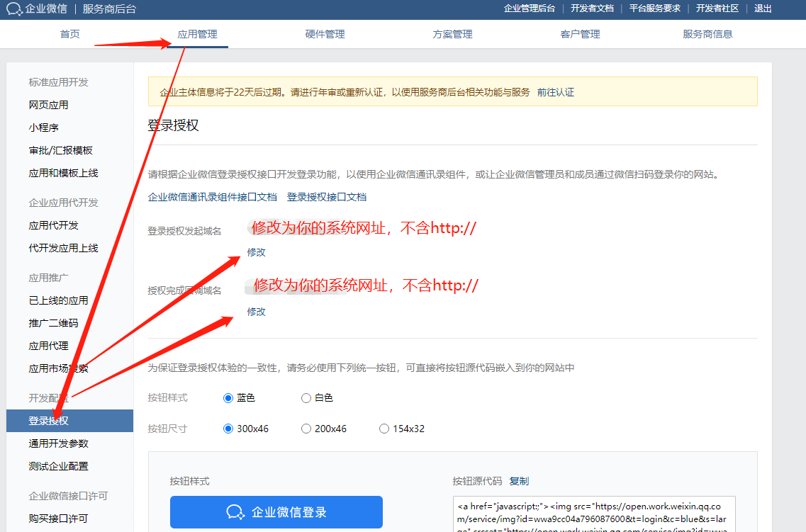Click 退出 to log out
The height and width of the screenshot is (532, 806).
click(763, 9)
